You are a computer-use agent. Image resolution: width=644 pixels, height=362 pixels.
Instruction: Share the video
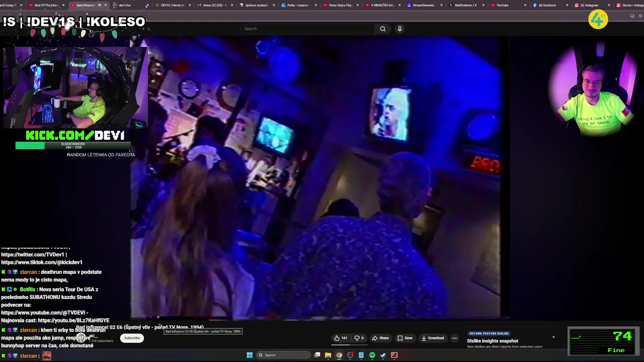[x=380, y=338]
